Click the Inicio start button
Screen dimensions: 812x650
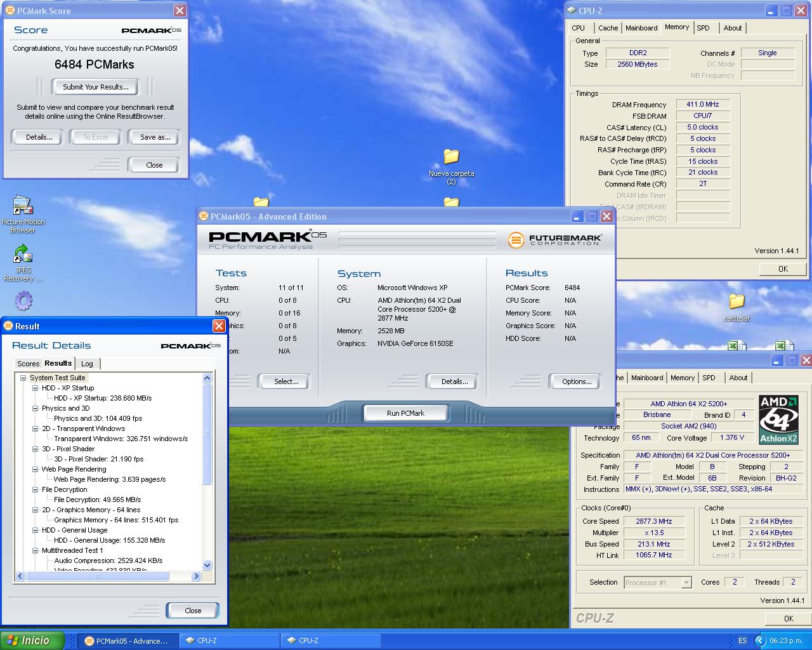(x=32, y=640)
